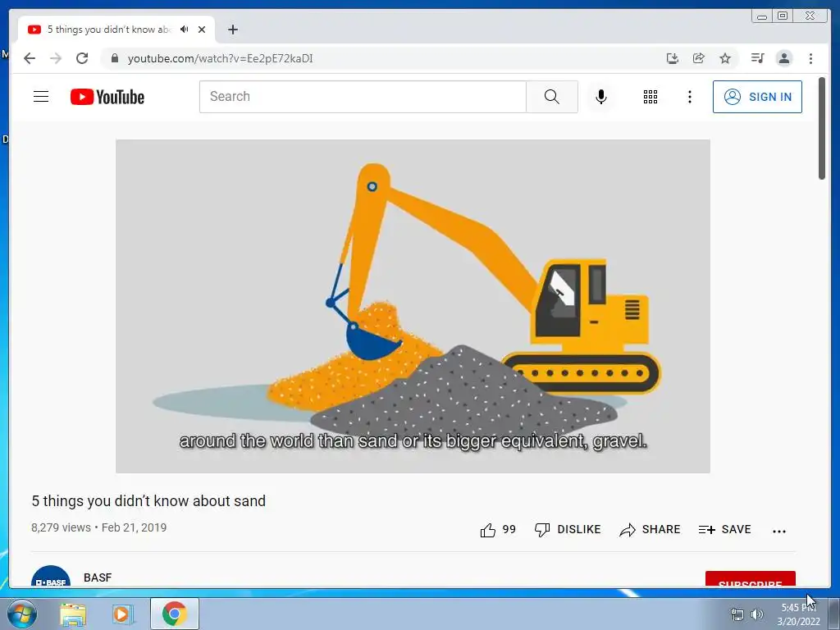Share this page from address bar
Viewport: 840px width, 630px height.
pyautogui.click(x=699, y=58)
